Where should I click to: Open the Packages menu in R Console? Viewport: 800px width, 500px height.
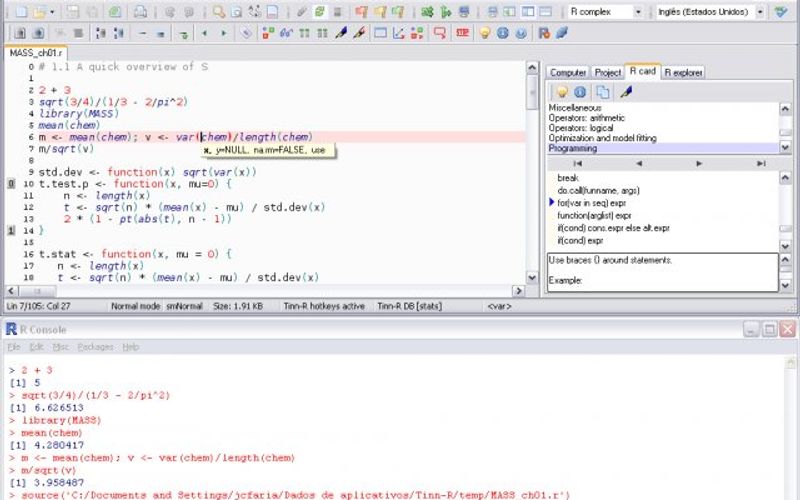[x=95, y=347]
